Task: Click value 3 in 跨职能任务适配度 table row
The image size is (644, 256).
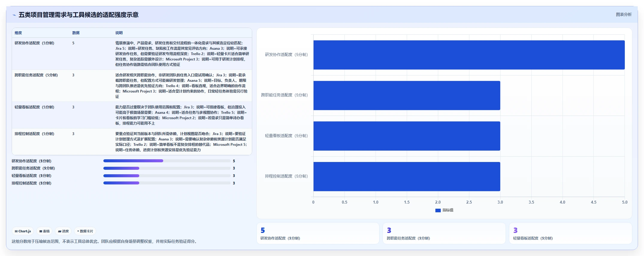Action: [x=73, y=75]
